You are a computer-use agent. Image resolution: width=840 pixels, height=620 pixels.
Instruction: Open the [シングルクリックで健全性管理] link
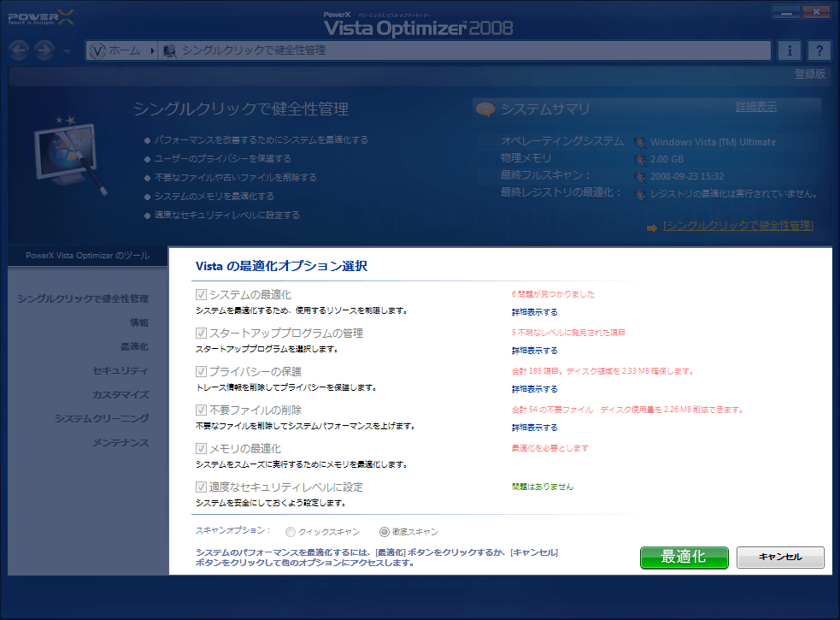[738, 226]
